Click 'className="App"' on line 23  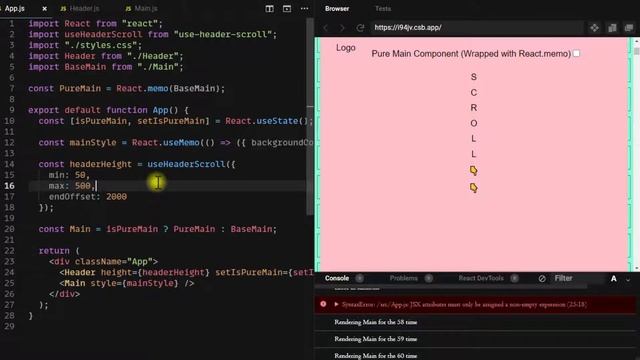(113, 262)
